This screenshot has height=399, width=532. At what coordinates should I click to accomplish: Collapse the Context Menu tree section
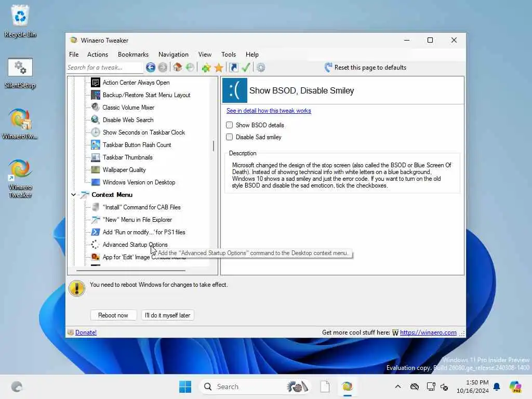(74, 195)
